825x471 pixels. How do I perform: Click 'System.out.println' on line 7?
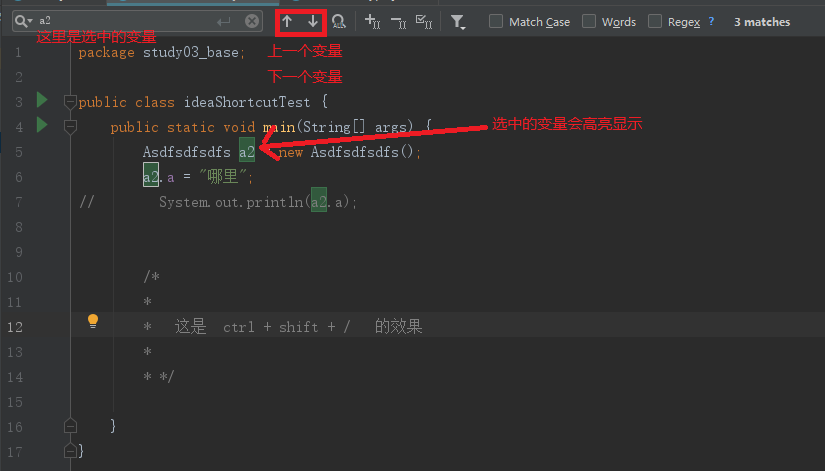click(231, 202)
